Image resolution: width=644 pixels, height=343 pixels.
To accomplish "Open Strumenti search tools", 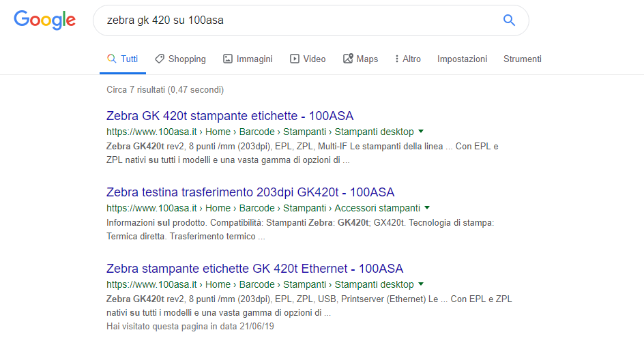I will click(523, 59).
